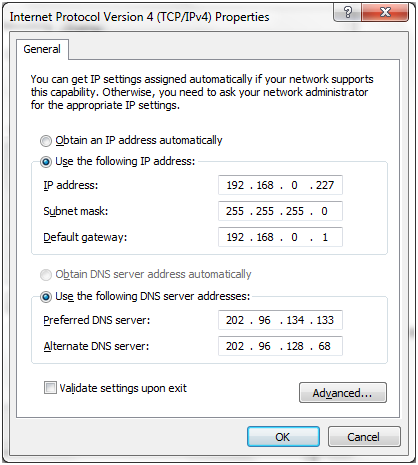Click the Advanced... button
This screenshot has width=418, height=465.
click(x=343, y=393)
